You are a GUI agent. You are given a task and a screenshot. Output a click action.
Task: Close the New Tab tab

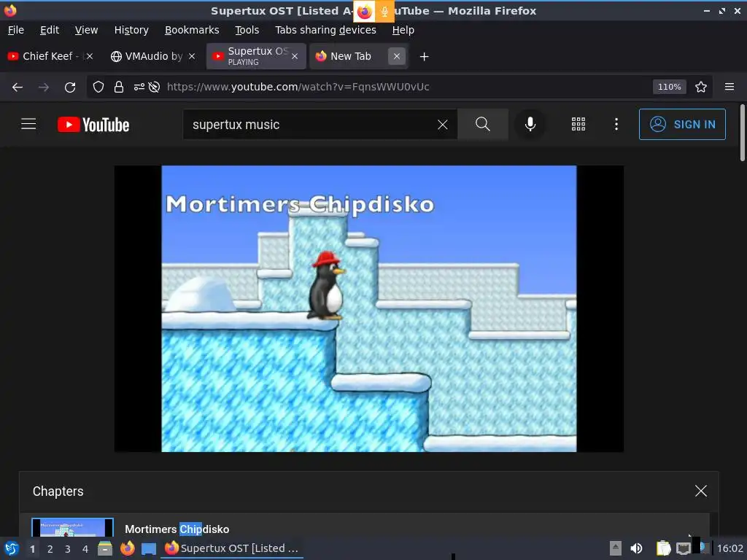point(396,56)
